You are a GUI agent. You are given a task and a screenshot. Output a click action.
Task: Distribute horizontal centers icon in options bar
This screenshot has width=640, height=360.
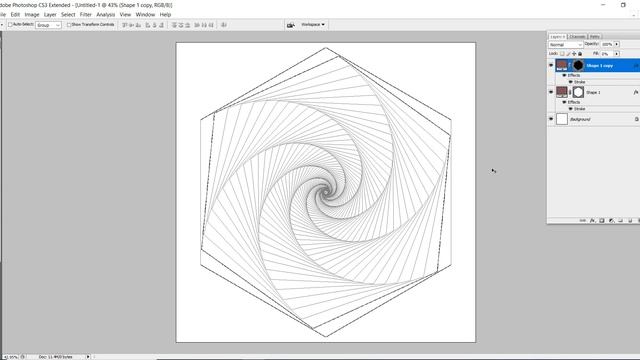pos(204,25)
